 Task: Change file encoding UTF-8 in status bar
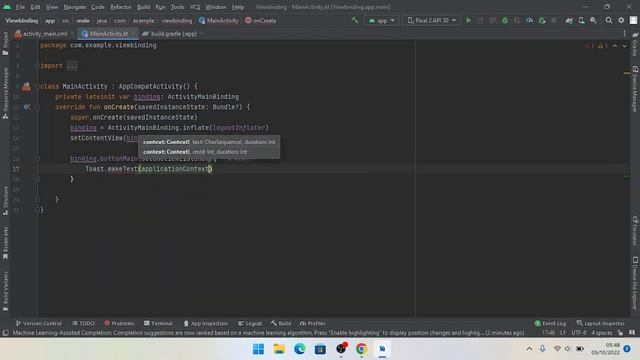(x=578, y=333)
